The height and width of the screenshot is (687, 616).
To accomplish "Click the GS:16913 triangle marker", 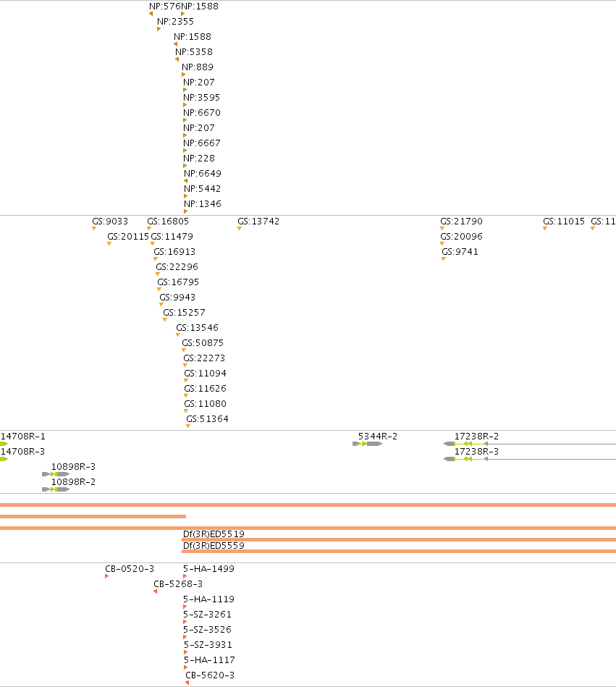I will point(155,259).
